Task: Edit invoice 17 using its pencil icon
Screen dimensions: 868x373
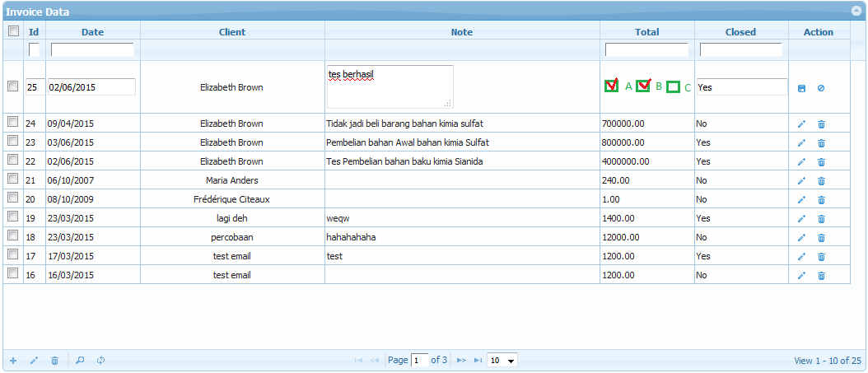Action: tap(801, 257)
